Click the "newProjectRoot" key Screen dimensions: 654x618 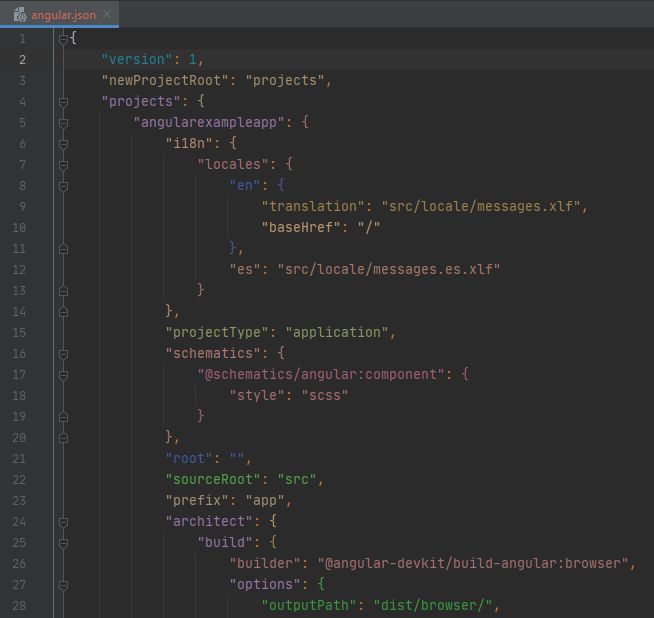point(165,80)
